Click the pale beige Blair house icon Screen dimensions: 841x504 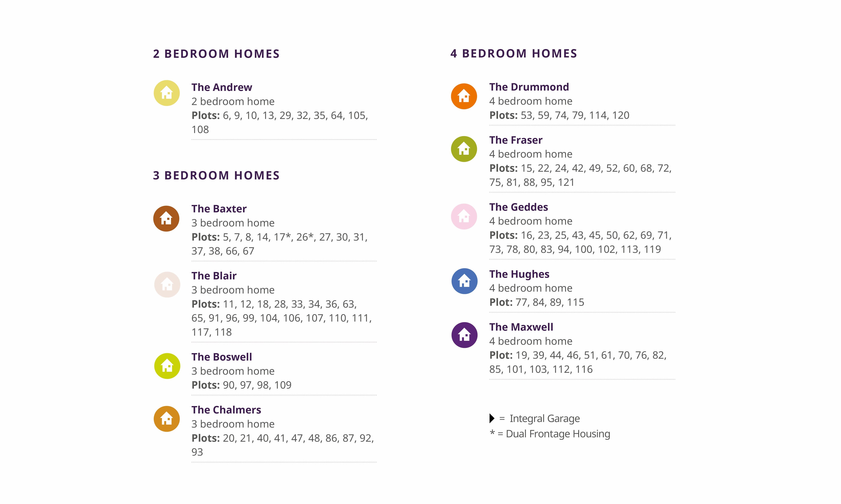[167, 285]
